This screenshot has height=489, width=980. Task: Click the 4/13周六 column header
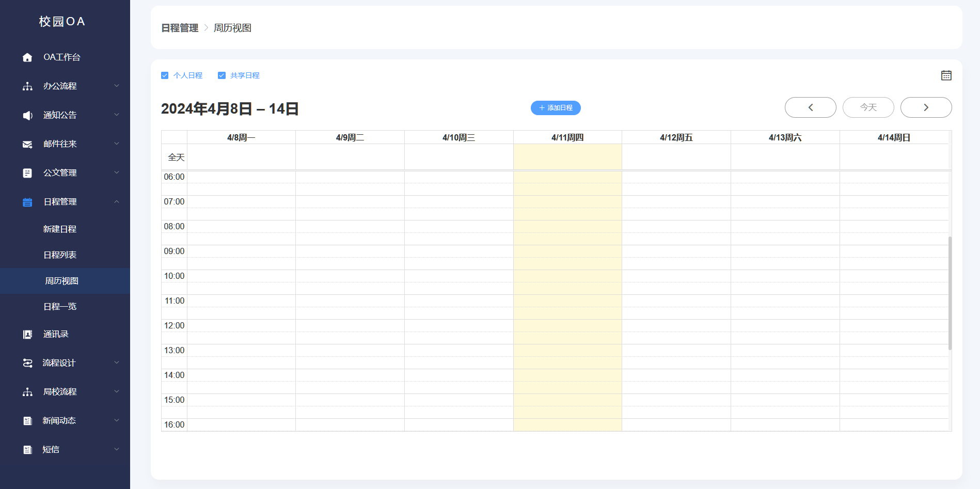pyautogui.click(x=785, y=137)
